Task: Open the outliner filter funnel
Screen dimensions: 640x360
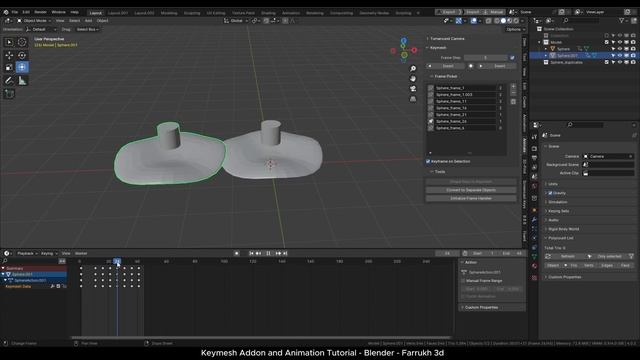Action: pos(621,20)
